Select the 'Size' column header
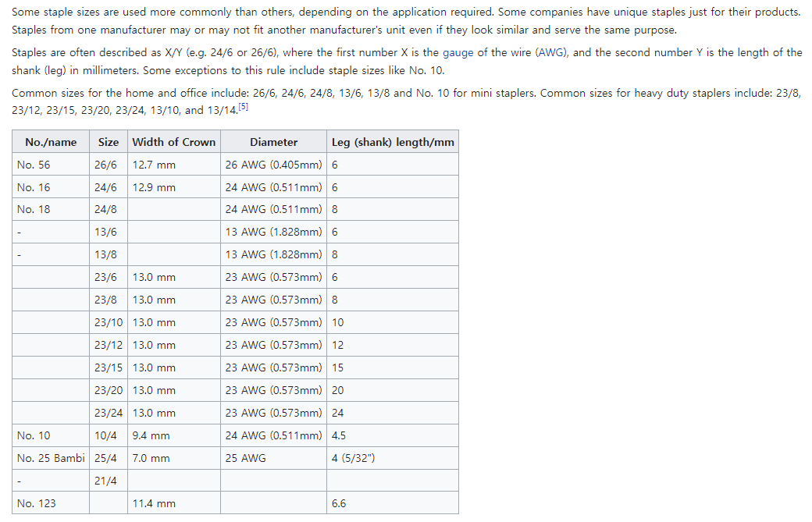Viewport: 812px width, 522px height. click(109, 142)
